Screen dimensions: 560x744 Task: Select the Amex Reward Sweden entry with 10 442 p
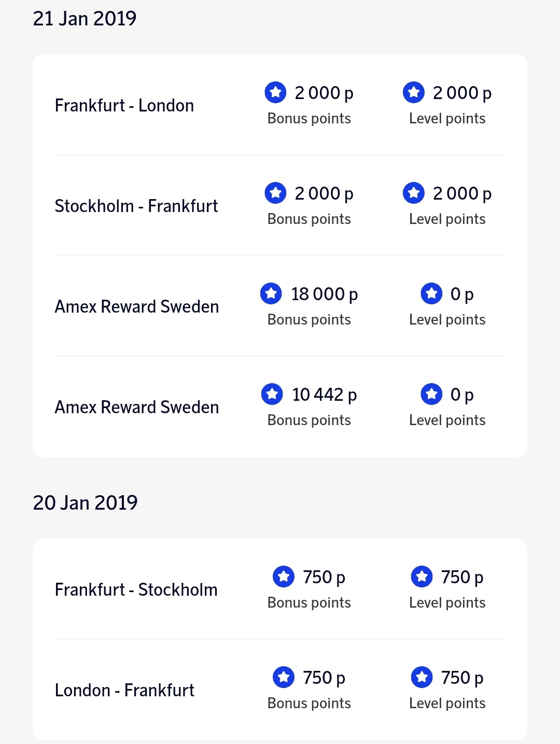137,408
